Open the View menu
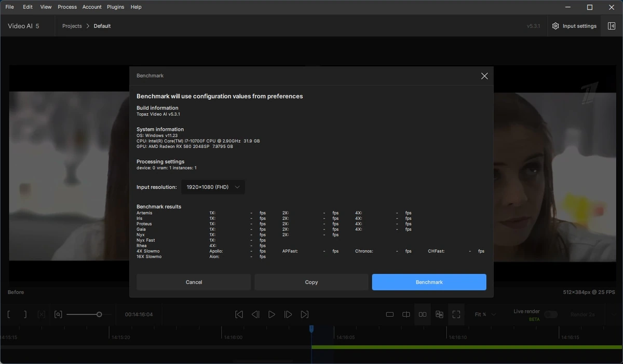This screenshot has width=623, height=364. (46, 7)
